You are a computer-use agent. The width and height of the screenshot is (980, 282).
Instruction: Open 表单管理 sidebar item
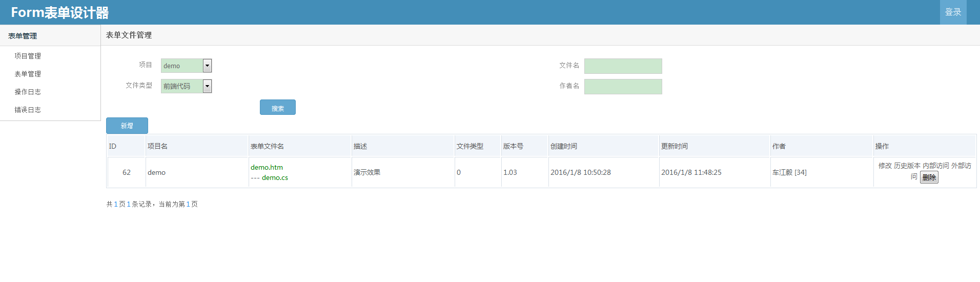[x=28, y=74]
